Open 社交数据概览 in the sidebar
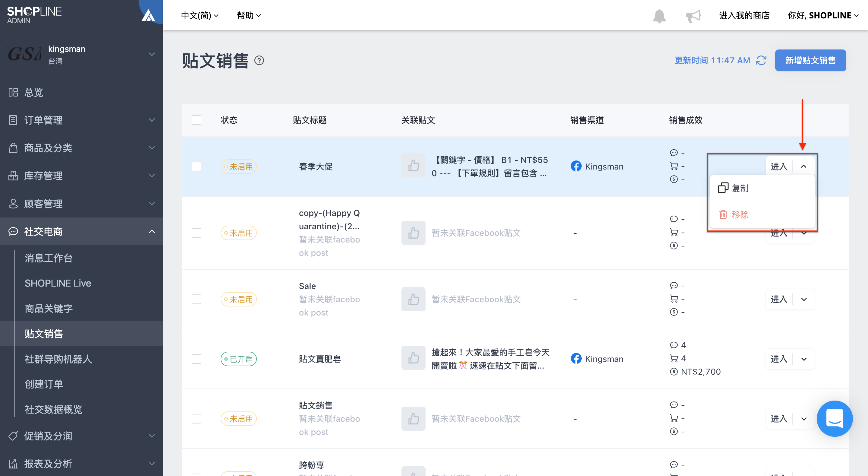Viewport: 868px width, 476px height. 53,409
